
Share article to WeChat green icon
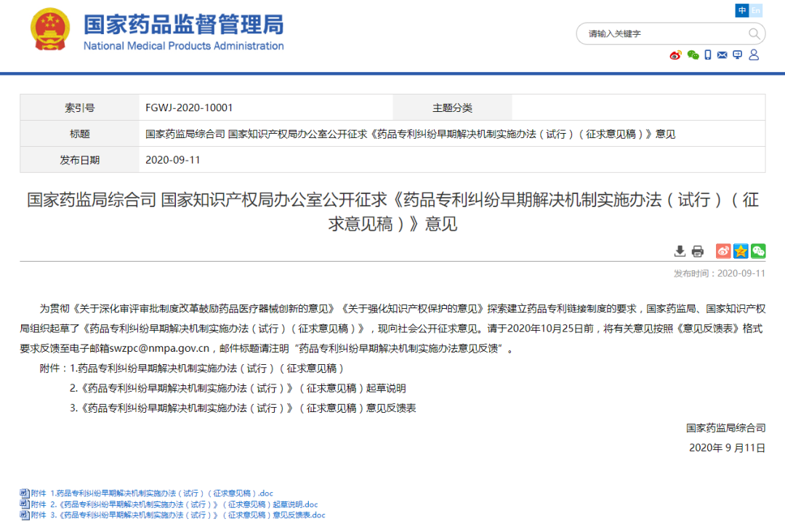(x=758, y=251)
